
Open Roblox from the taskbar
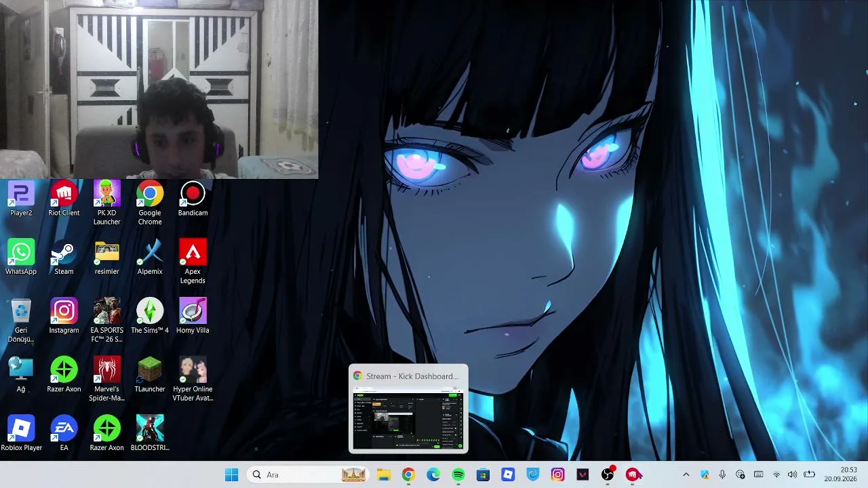(x=508, y=474)
